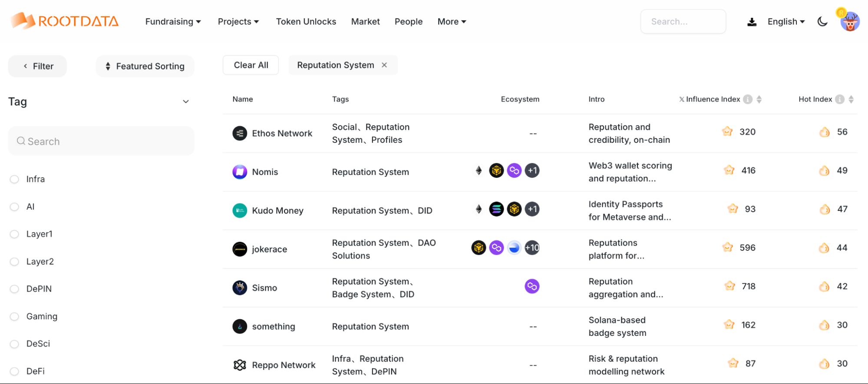Click the +10 ecosystem badge in jokerace row
This screenshot has height=384, width=868.
coord(532,248)
